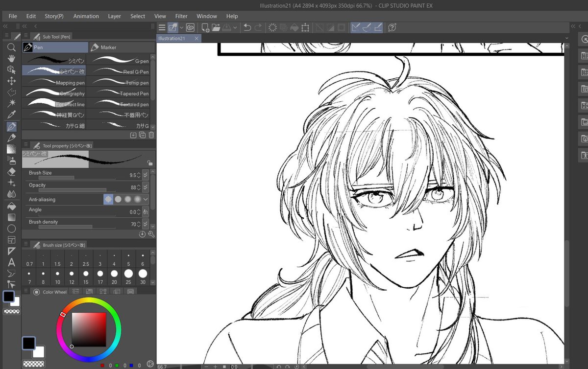Viewport: 588px width, 369px height.
Task: Delete sub tool with trash icon
Action: click(x=151, y=135)
